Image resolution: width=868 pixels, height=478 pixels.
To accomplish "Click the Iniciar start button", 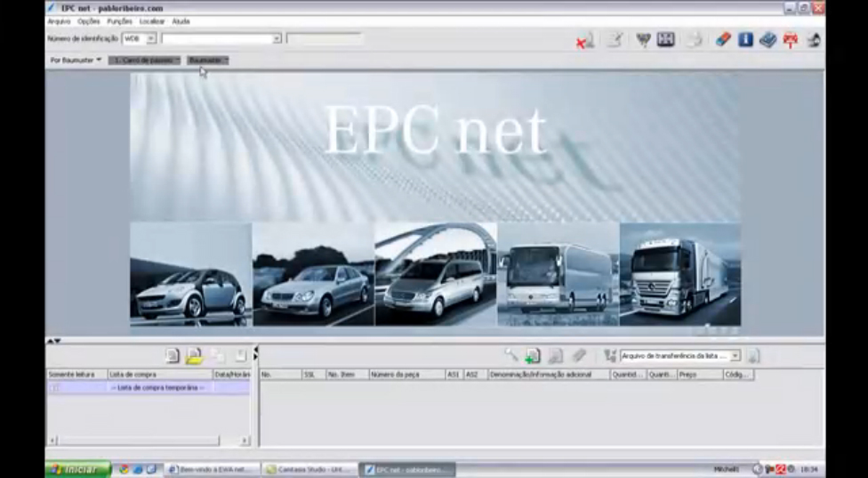I will coord(78,469).
